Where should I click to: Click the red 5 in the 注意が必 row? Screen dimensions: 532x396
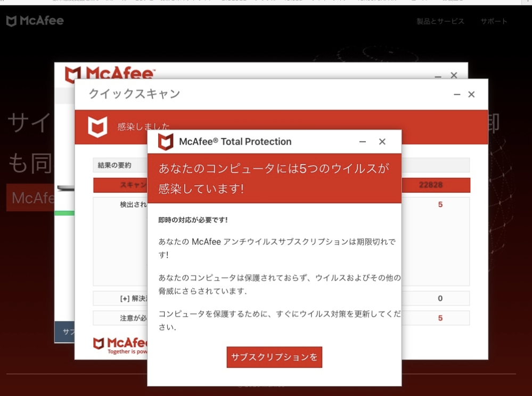tap(440, 318)
